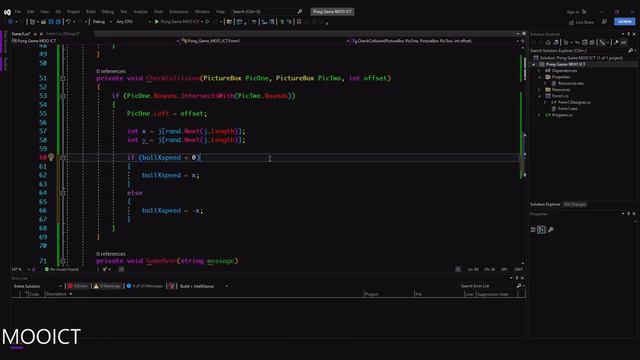Start debugging with green Play button
Screen dimensions: 640x360
click(156, 22)
